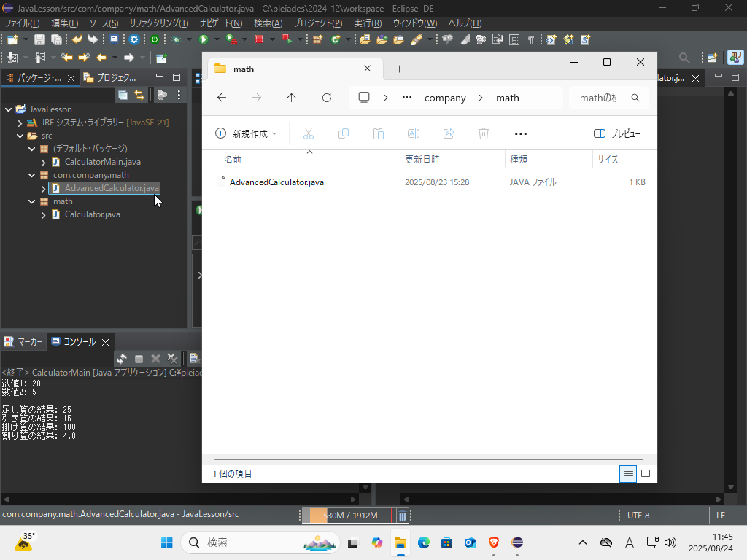The height and width of the screenshot is (560, 747).
Task: Click 'company' in File Explorer breadcrumb
Action: [445, 98]
